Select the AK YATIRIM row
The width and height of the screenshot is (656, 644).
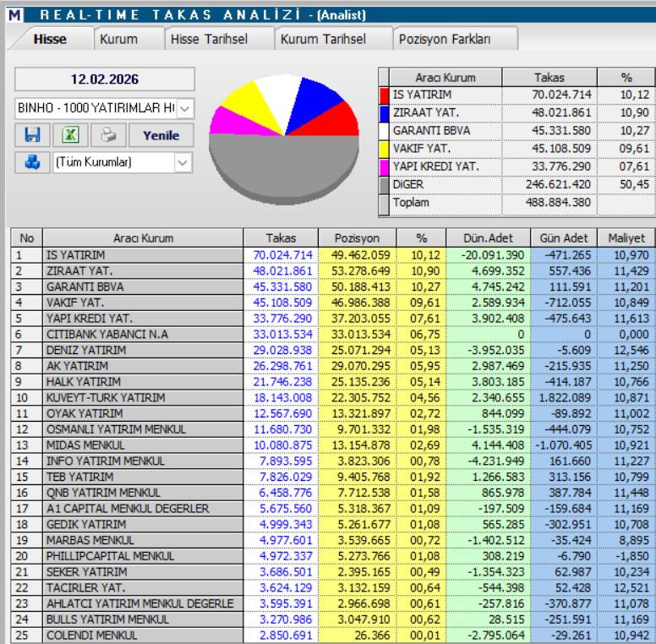coord(333,366)
